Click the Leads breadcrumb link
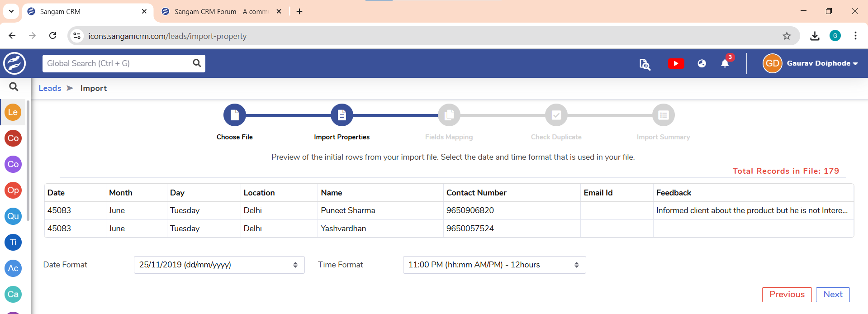The height and width of the screenshot is (314, 868). pyautogui.click(x=50, y=88)
